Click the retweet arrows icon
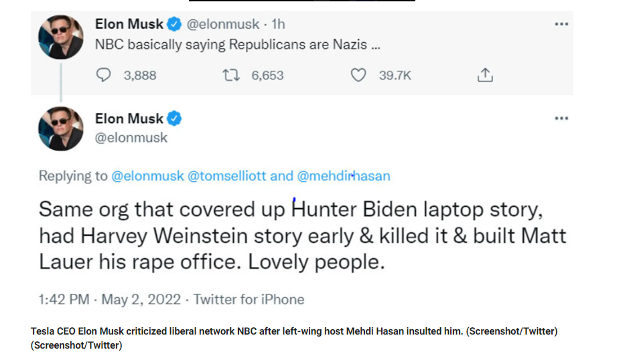Viewport: 625px width, 364px height. tap(231, 76)
